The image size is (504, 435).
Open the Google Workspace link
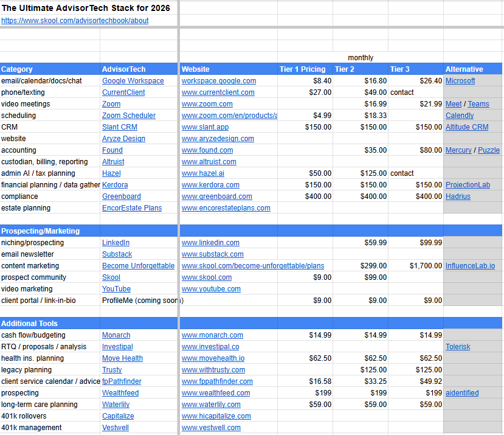[133, 81]
